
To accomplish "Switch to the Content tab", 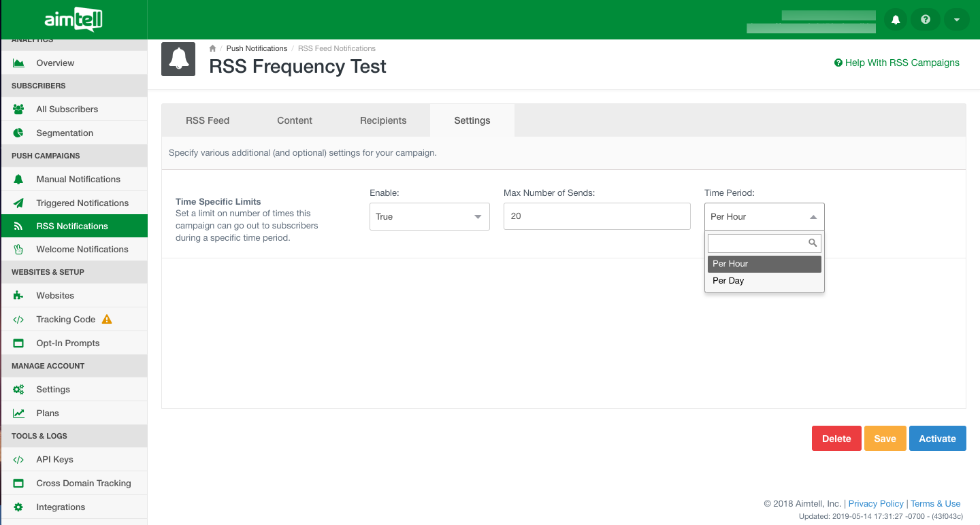I will point(295,120).
